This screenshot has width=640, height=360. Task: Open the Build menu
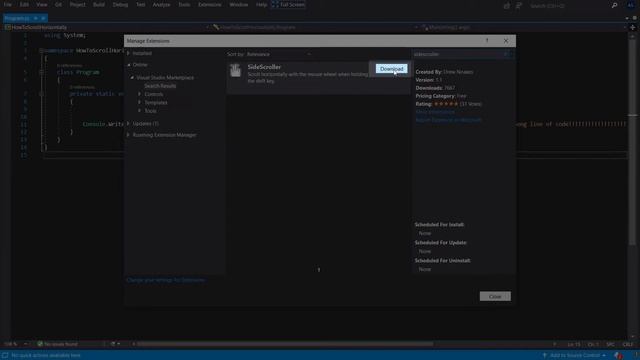[x=99, y=5]
